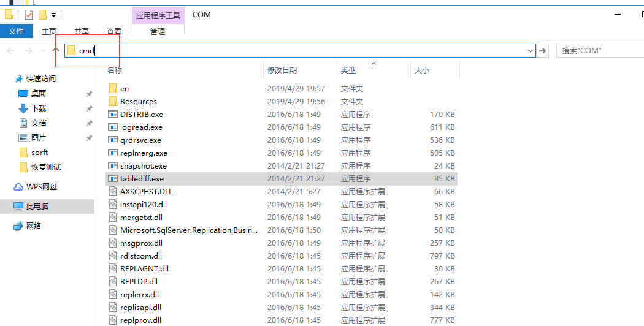Select the rdistcom.dll file name
Image resolution: width=644 pixels, height=326 pixels.
[141, 256]
